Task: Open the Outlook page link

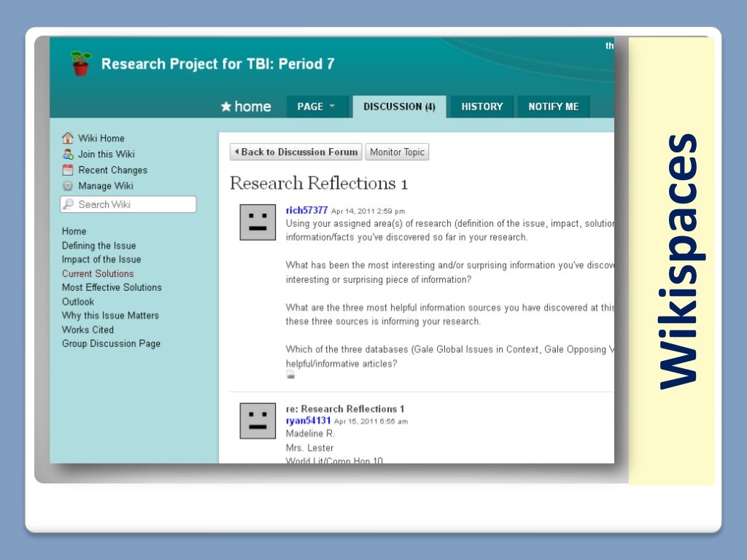Action: point(77,301)
